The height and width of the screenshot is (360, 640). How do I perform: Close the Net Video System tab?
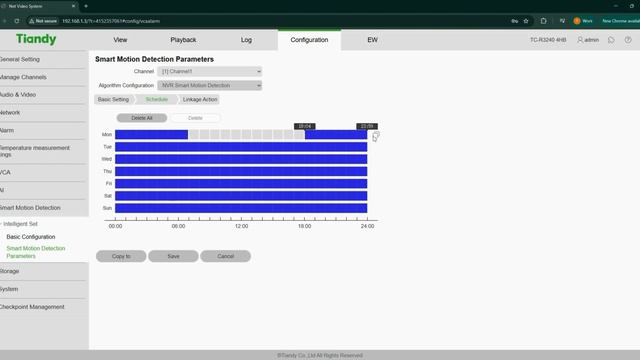coord(73,6)
